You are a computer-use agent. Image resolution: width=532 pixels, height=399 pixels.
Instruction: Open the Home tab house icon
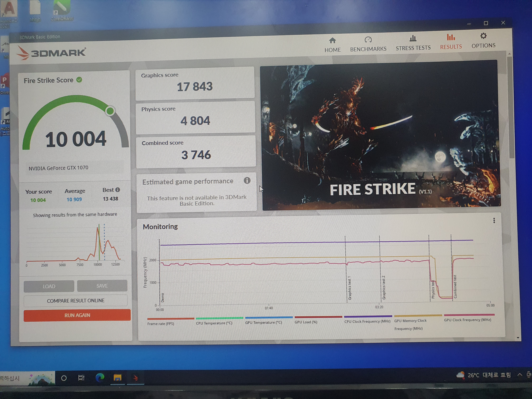(x=332, y=41)
